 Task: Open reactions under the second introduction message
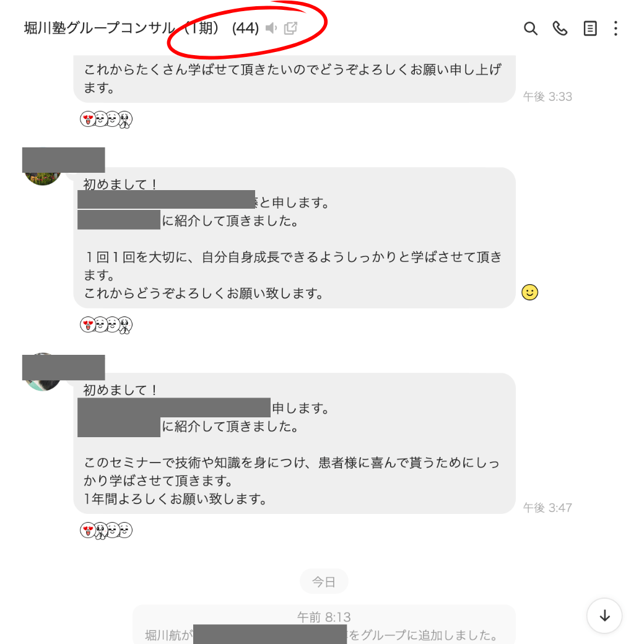106,325
